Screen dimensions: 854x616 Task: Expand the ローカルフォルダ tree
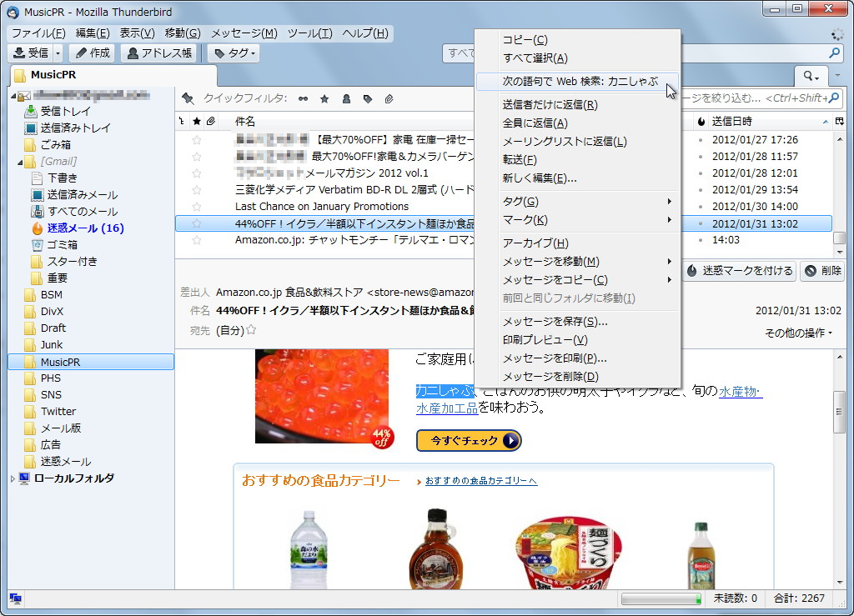coord(13,478)
